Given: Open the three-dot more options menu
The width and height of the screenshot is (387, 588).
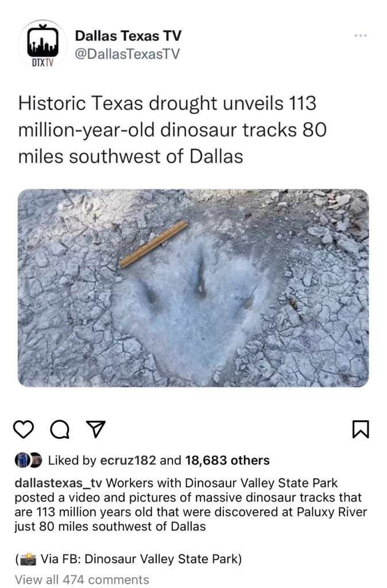Looking at the screenshot, I should click(x=360, y=36).
